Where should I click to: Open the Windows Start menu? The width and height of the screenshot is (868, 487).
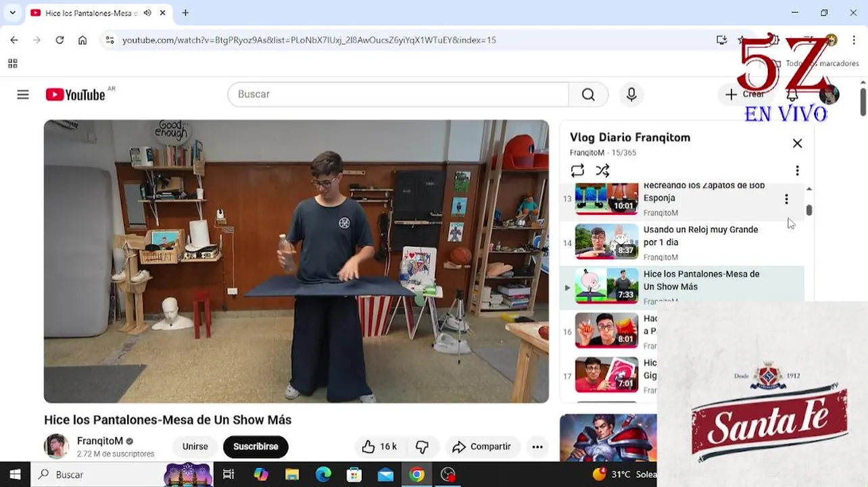coord(15,475)
